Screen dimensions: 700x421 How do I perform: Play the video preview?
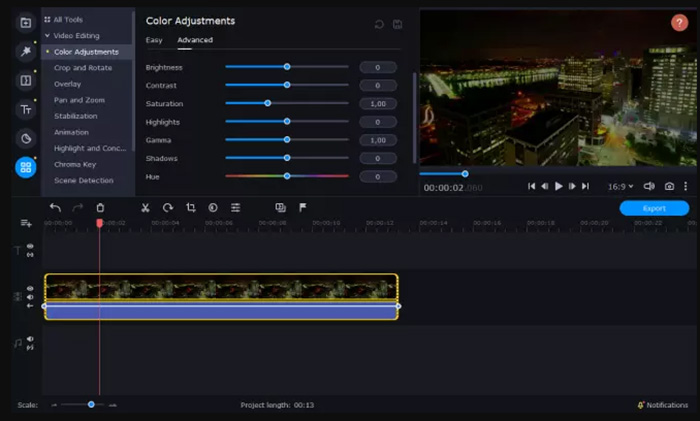tap(558, 186)
